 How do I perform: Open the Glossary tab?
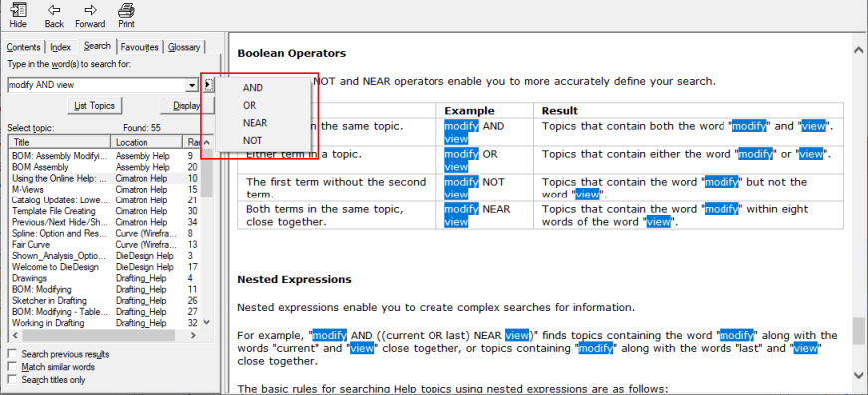point(184,47)
